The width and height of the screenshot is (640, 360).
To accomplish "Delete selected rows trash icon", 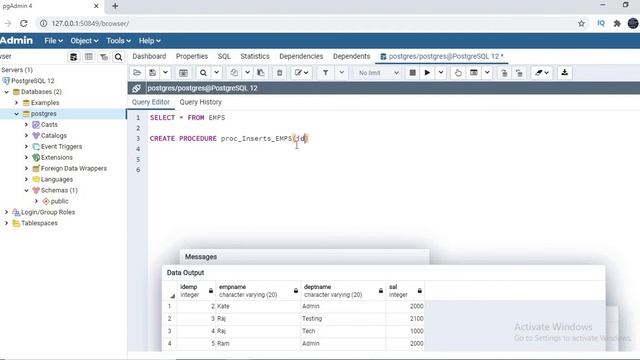I will (x=280, y=73).
